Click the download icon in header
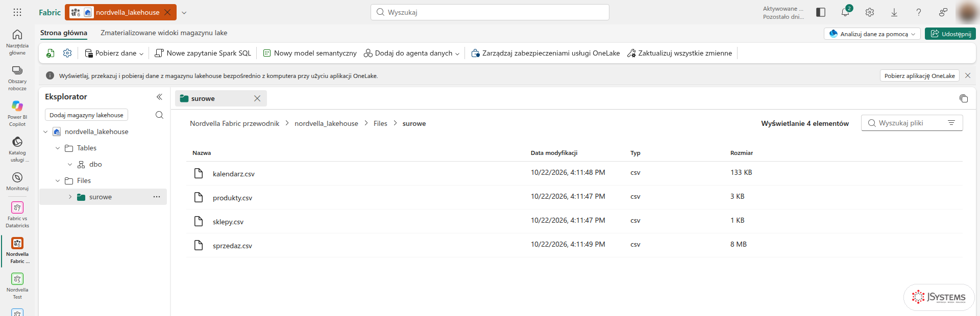Viewport: 980px width, 316px height. pyautogui.click(x=894, y=12)
